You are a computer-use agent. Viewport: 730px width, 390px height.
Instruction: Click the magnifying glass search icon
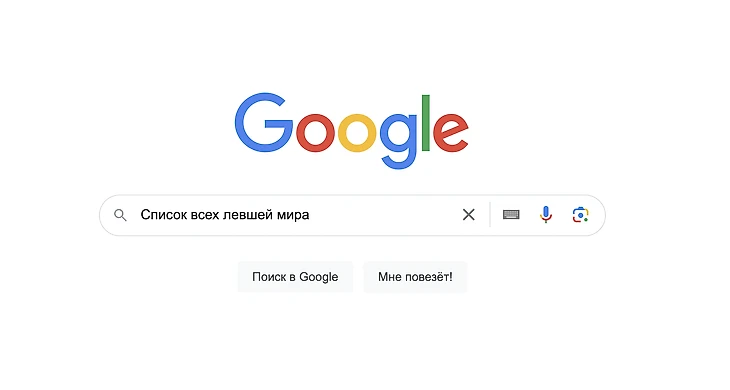click(120, 215)
